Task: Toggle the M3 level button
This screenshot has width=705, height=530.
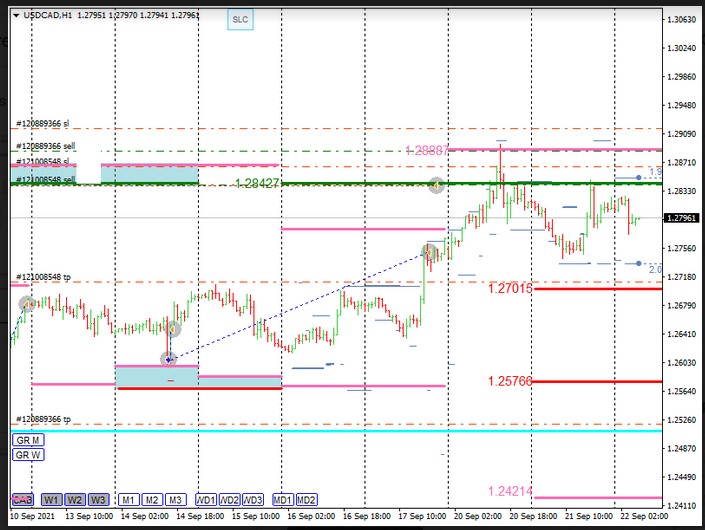Action: 175,500
